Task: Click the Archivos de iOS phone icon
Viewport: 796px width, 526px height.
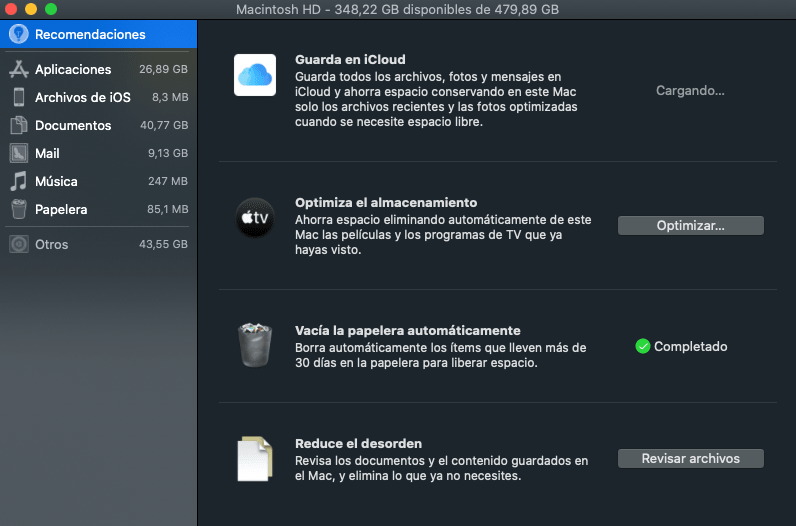Action: coord(19,97)
